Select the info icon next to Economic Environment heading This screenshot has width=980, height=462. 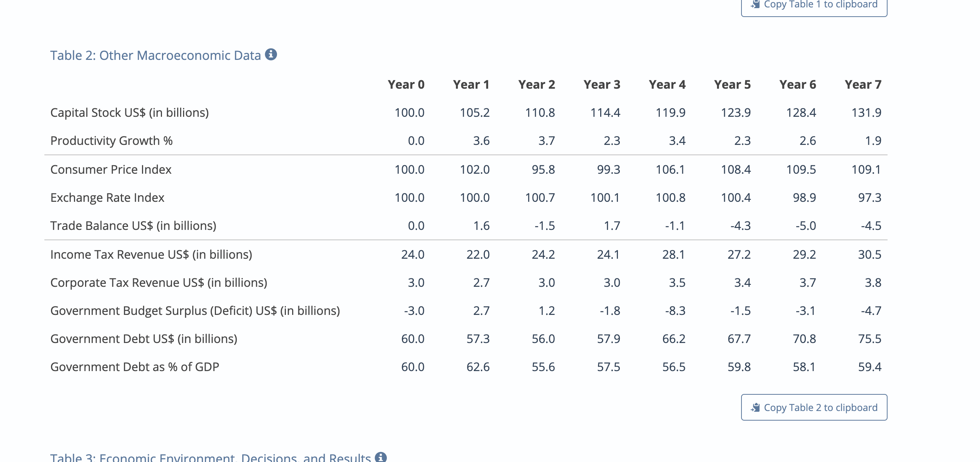[x=380, y=458]
